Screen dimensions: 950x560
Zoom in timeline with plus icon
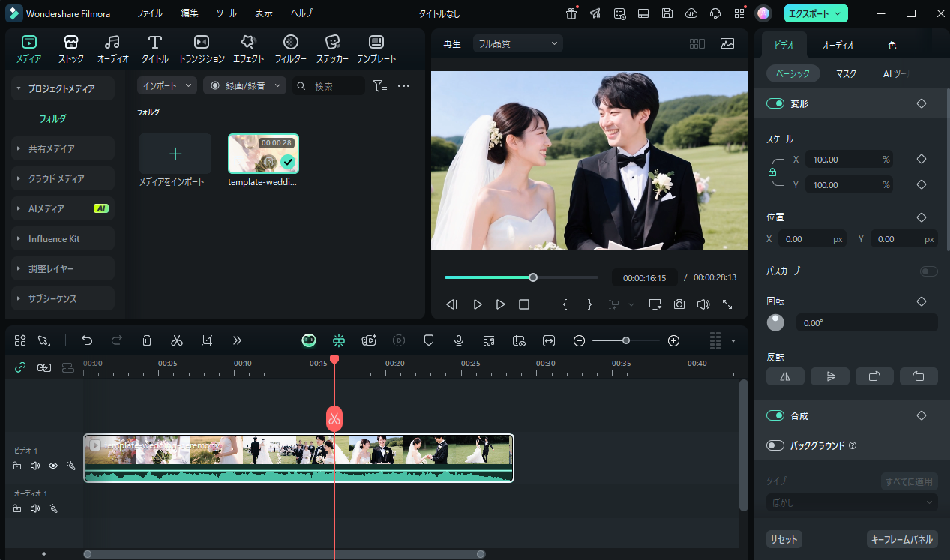pyautogui.click(x=673, y=340)
